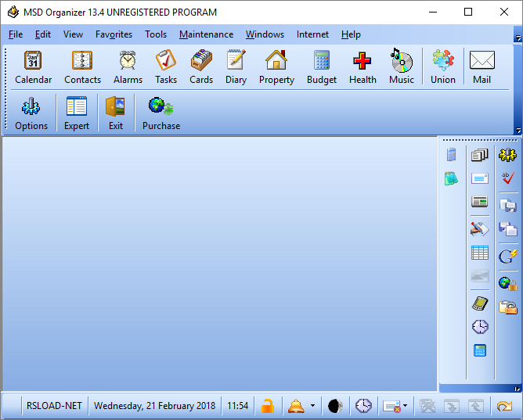Click the Purchase globe icon
The image size is (523, 420).
[x=161, y=106]
